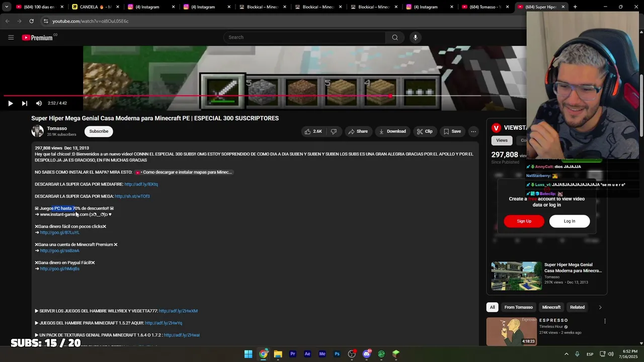Screen dimensions: 644x362
Task: Switch to the '100 dias en' tab
Action: point(39,7)
